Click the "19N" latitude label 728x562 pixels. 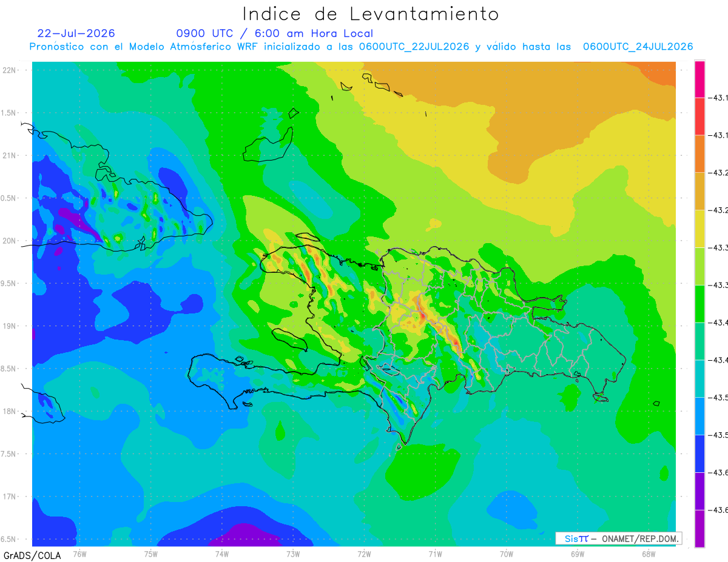click(10, 326)
